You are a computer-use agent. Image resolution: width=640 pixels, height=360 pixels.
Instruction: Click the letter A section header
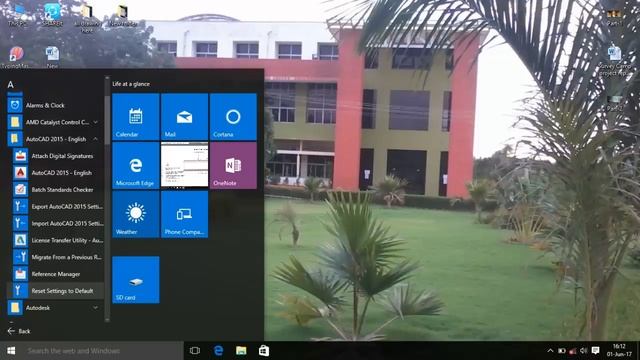click(11, 84)
